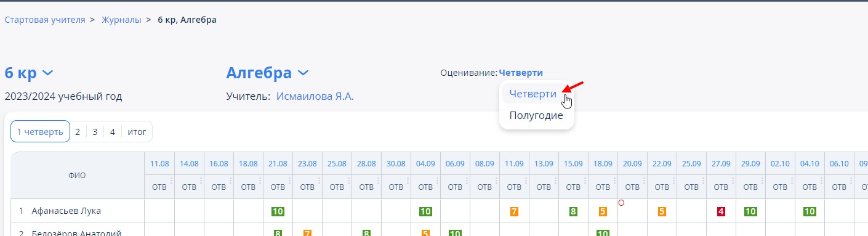
Task: Open the Оценивание Четверти selector
Action: tap(521, 73)
